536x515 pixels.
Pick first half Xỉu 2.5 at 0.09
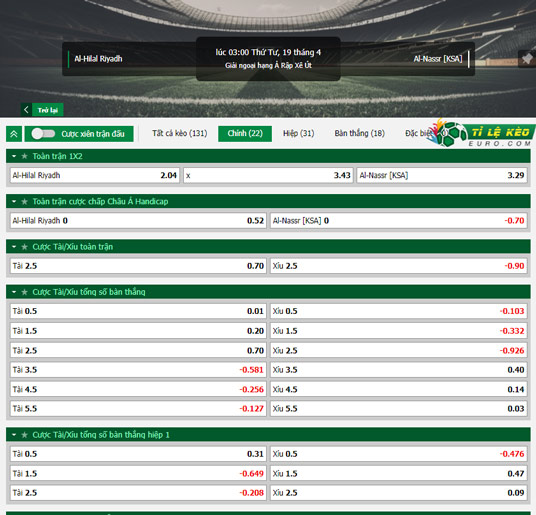coord(398,492)
